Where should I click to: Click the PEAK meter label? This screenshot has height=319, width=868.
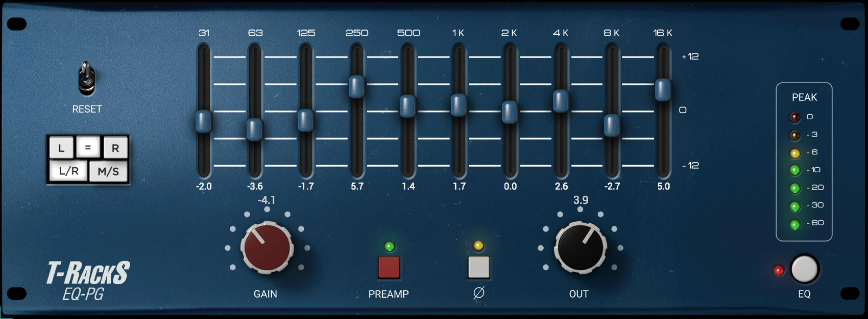[x=804, y=97]
